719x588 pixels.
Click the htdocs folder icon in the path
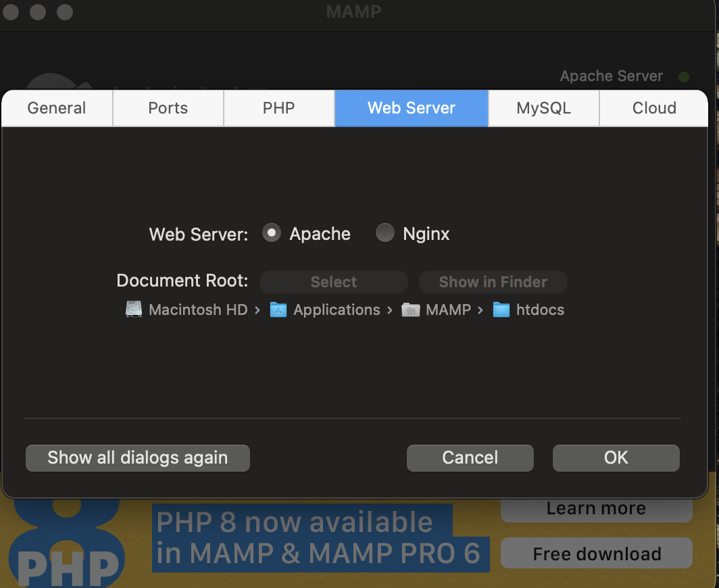tap(501, 309)
